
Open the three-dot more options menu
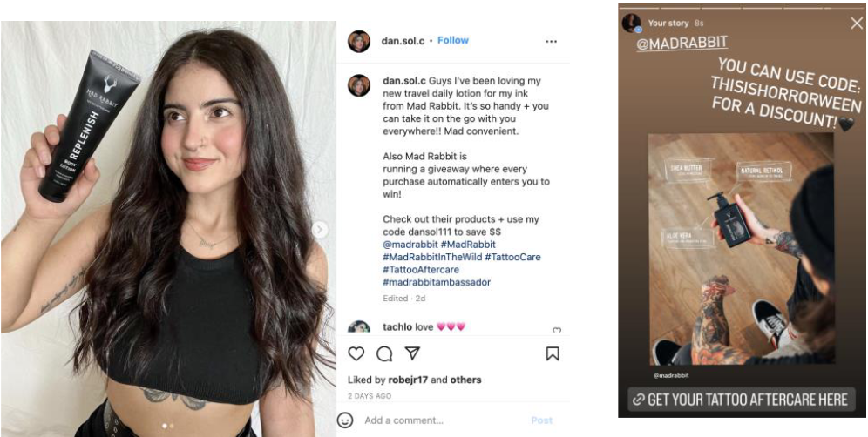[x=551, y=41]
